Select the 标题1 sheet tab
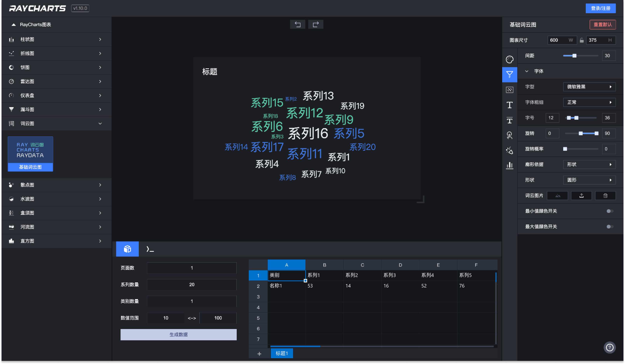Image resolution: width=625 pixels, height=364 pixels. (281, 353)
